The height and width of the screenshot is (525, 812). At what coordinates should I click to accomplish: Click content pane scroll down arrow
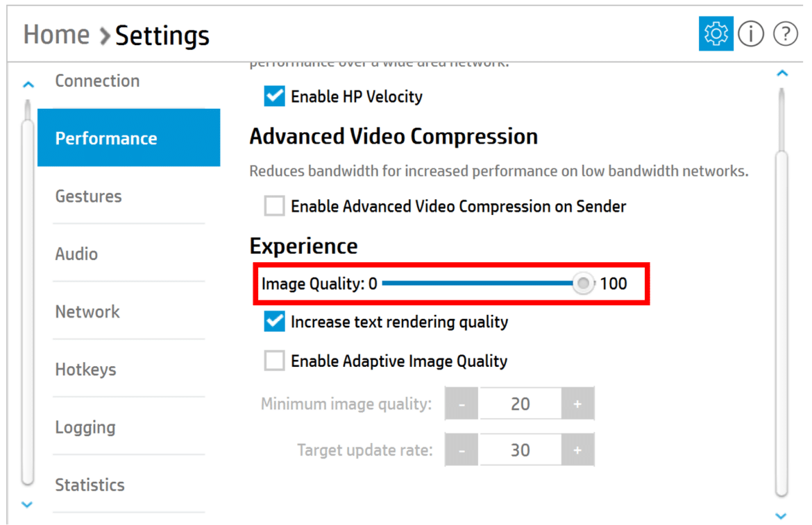781,516
